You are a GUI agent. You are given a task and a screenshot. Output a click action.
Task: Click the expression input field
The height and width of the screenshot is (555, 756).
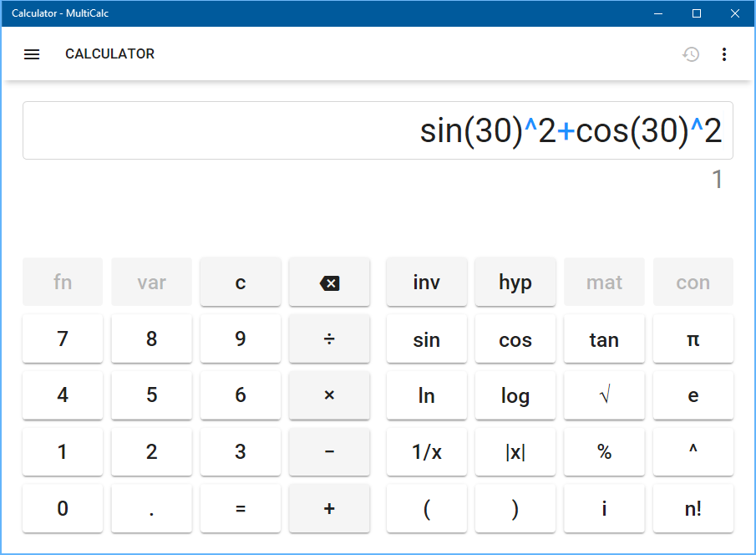378,130
